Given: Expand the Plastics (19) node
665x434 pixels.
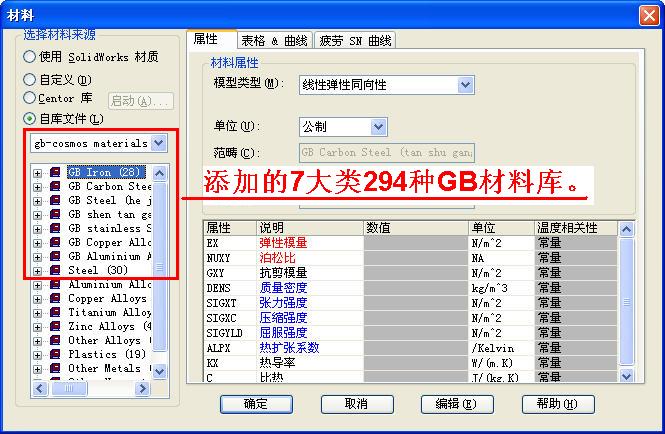Looking at the screenshot, I should [x=38, y=355].
